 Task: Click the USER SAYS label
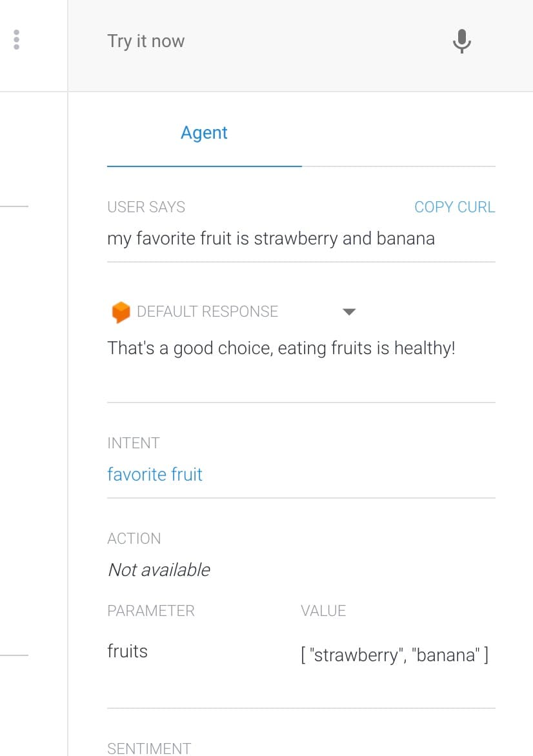tap(146, 207)
